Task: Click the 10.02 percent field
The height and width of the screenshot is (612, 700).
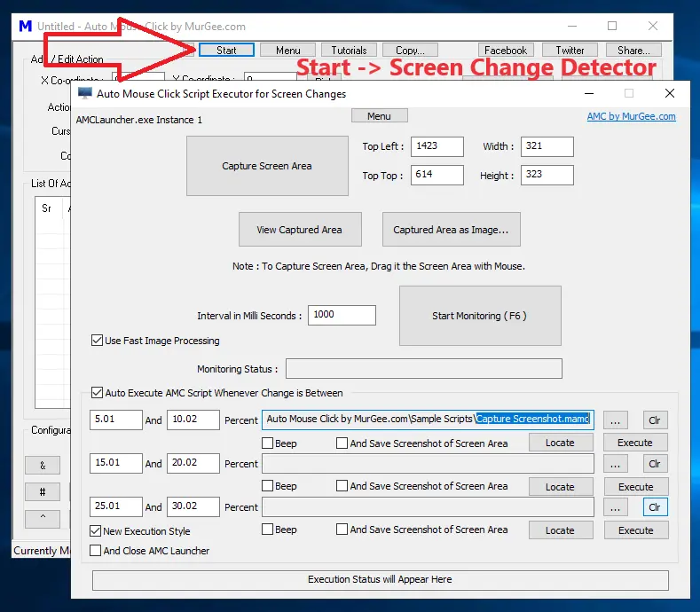Action: click(x=193, y=420)
